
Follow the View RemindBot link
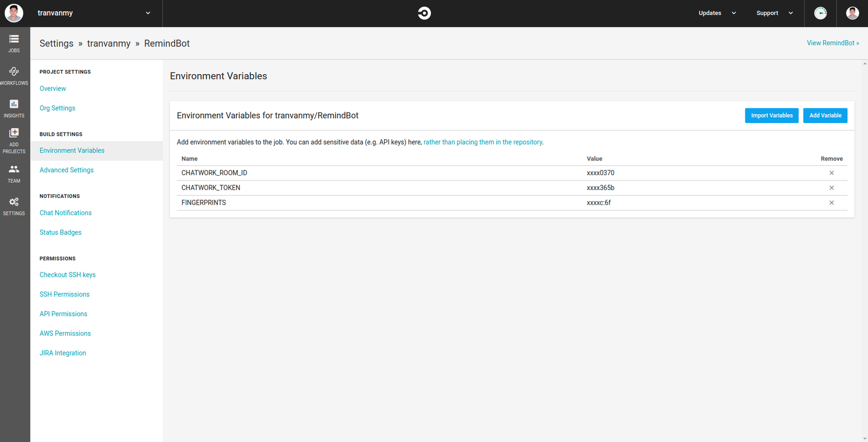[832, 43]
